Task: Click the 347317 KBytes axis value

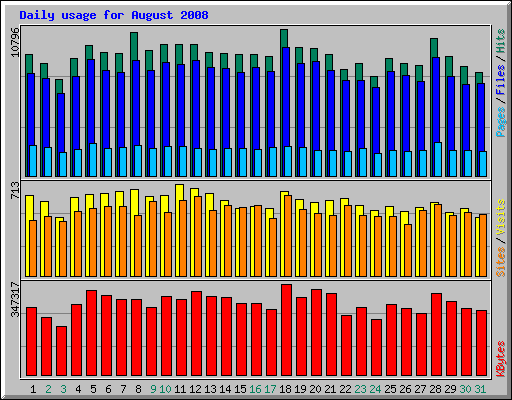Action: click(15, 299)
